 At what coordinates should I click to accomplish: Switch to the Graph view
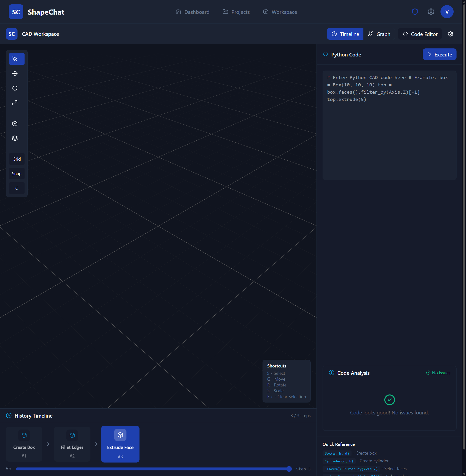point(379,34)
